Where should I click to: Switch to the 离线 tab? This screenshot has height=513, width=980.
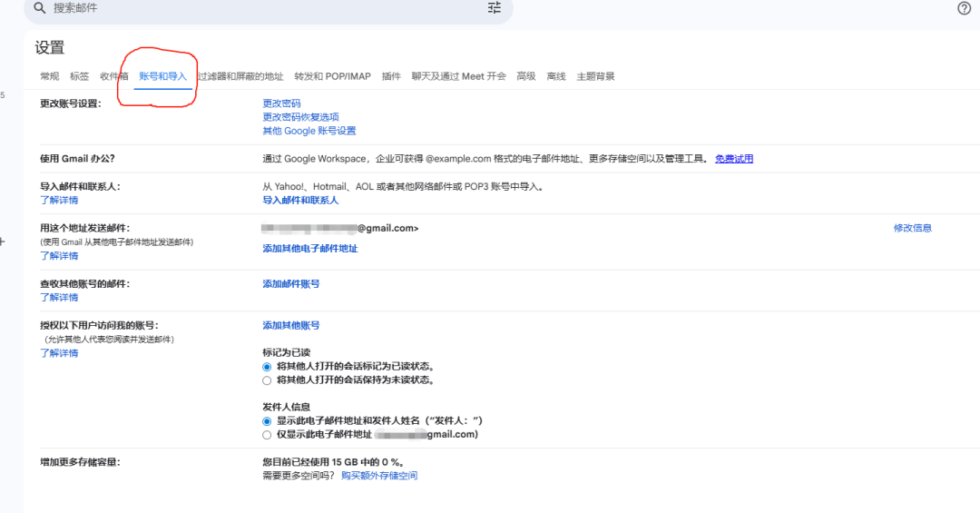[x=556, y=76]
